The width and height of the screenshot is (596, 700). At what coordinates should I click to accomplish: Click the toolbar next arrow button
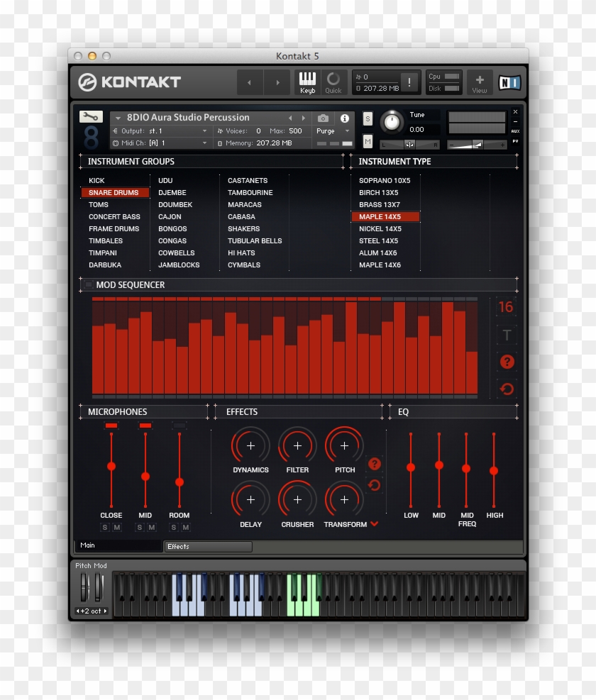pyautogui.click(x=277, y=82)
